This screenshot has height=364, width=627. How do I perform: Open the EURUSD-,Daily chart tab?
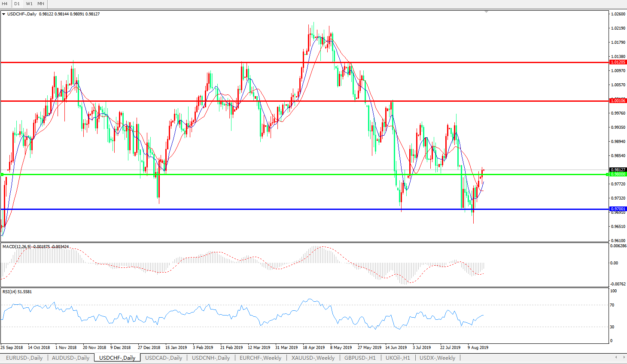coord(24,358)
